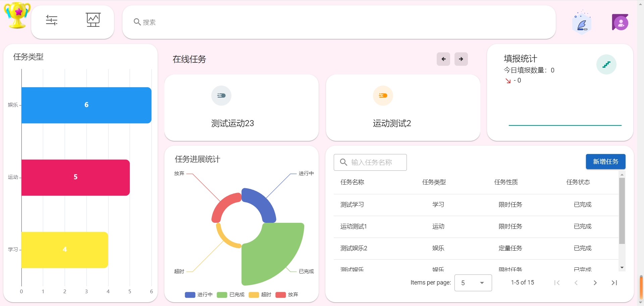Image resolution: width=644 pixels, height=306 pixels.
Task: Click the 任务性质 column header
Action: pyautogui.click(x=506, y=182)
